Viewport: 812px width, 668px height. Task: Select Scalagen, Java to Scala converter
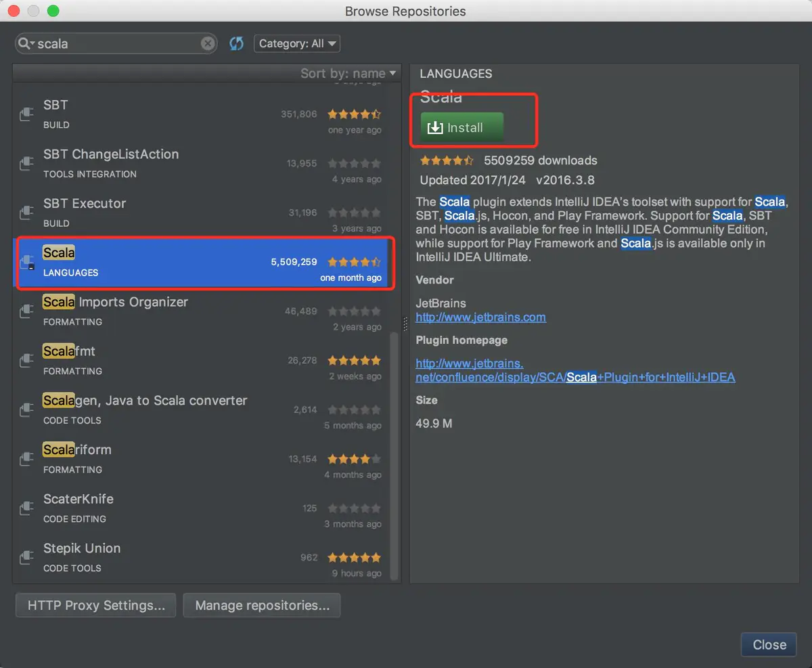click(x=202, y=410)
